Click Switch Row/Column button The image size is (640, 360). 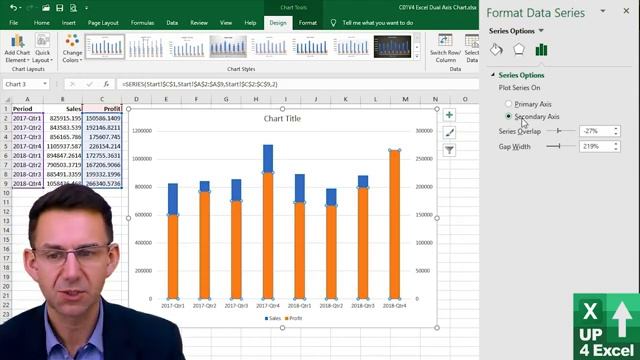pyautogui.click(x=445, y=49)
